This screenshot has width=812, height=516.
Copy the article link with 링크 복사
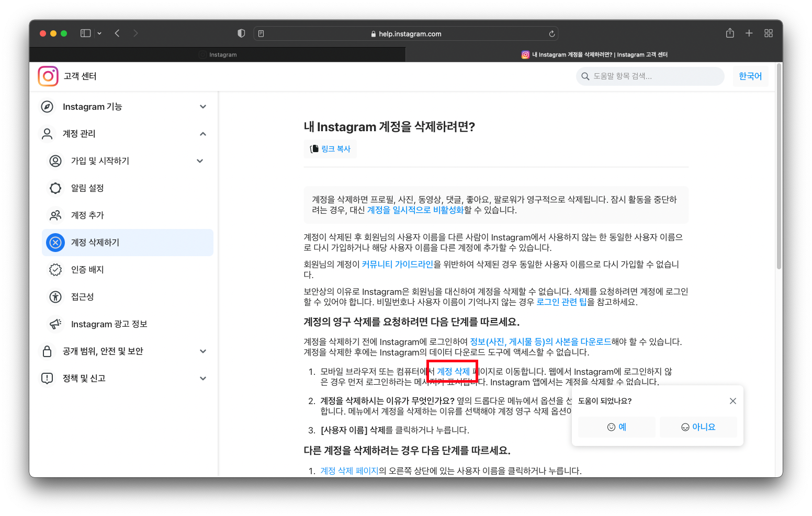coord(330,149)
